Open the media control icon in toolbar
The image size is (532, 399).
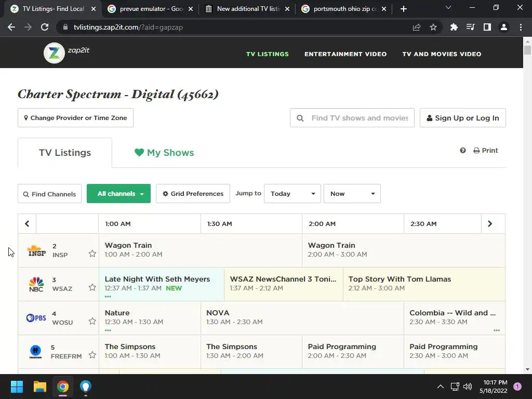click(470, 27)
